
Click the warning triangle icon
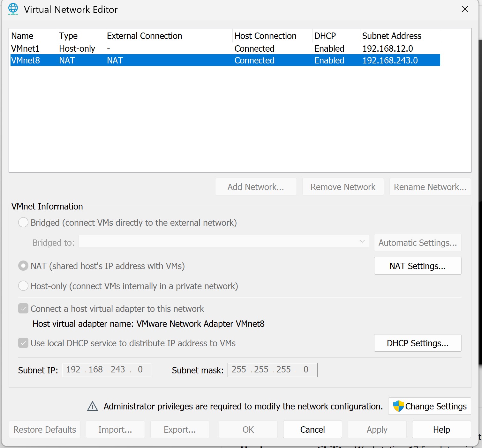[93, 406]
